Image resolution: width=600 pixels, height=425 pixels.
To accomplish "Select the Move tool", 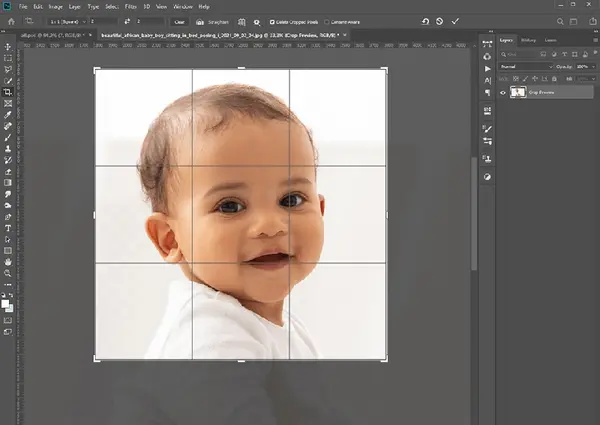I will point(8,47).
